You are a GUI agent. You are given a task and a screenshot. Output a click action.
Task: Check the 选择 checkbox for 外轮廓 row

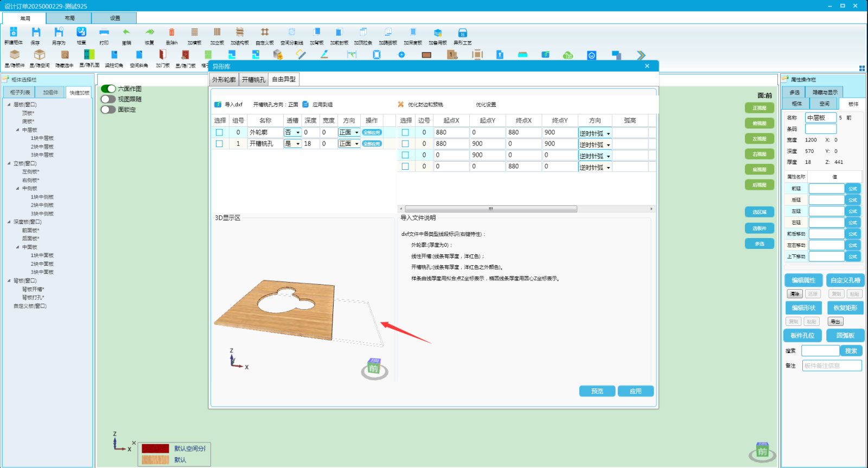(219, 132)
